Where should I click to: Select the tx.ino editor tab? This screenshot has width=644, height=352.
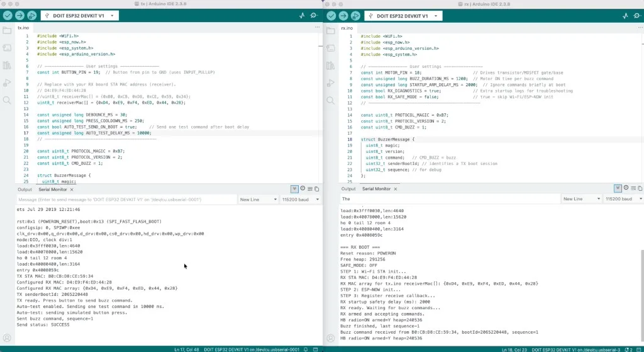click(23, 28)
